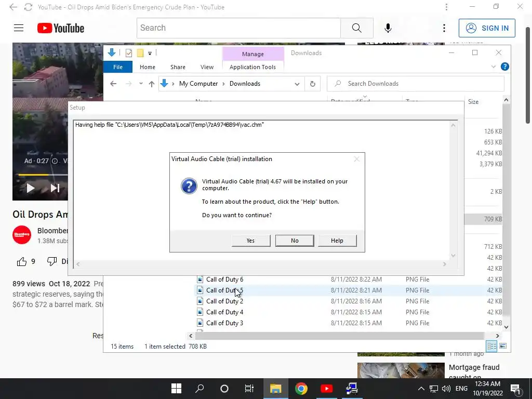
Task: Click the SIGN IN button
Action: coord(487,28)
